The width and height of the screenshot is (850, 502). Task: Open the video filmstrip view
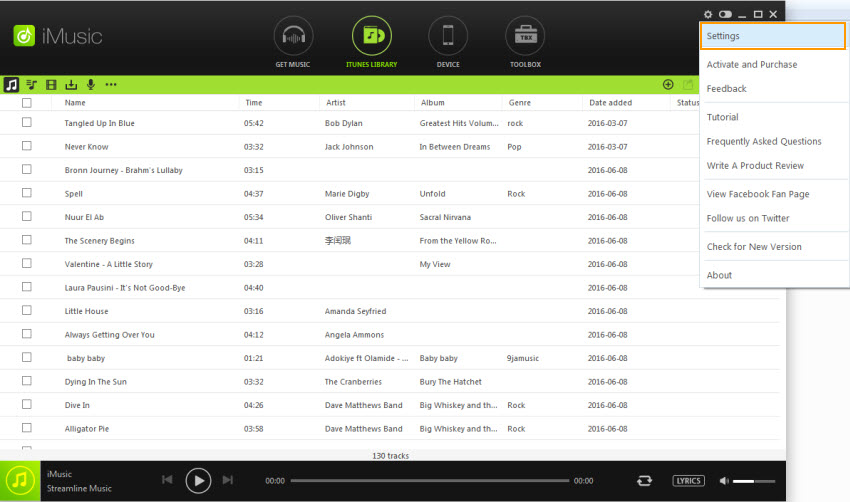[51, 85]
